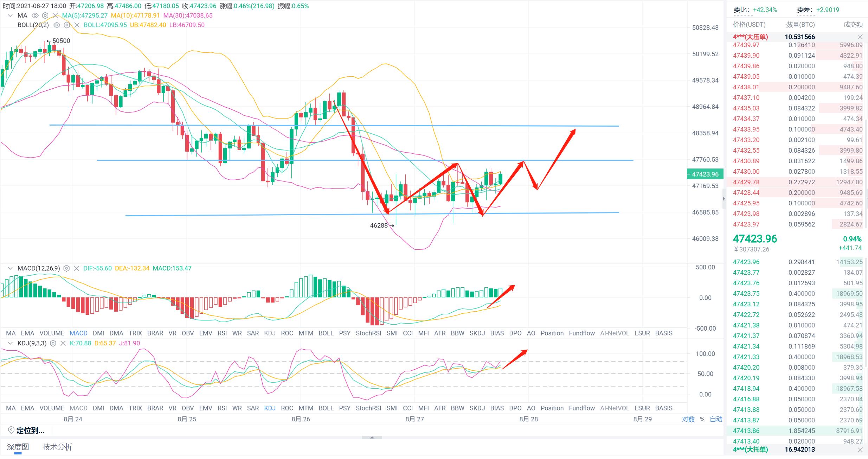Click the location pin 定位到 icon
This screenshot has height=459, width=868.
[x=11, y=430]
